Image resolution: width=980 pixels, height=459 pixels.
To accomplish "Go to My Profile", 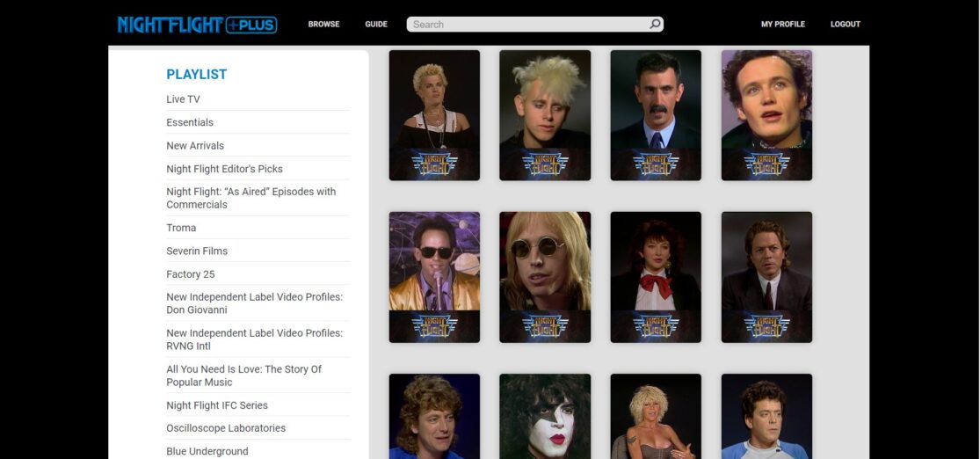I will tap(782, 25).
